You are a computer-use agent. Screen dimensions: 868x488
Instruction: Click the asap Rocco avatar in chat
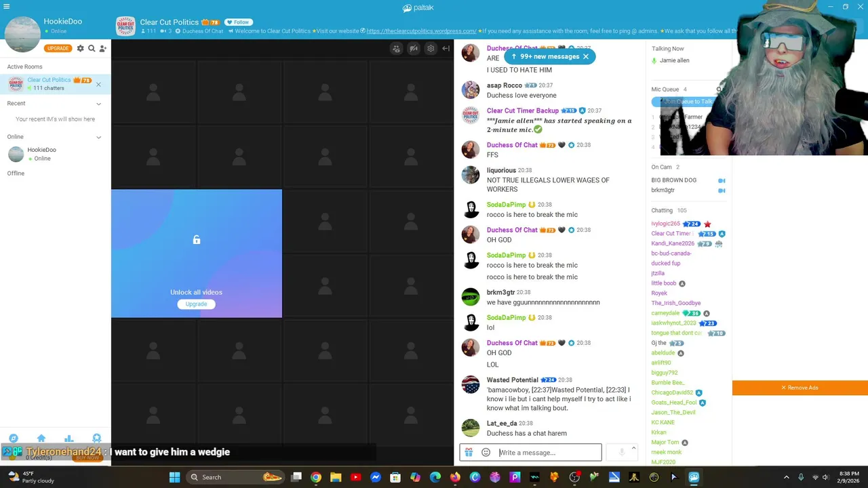point(470,90)
